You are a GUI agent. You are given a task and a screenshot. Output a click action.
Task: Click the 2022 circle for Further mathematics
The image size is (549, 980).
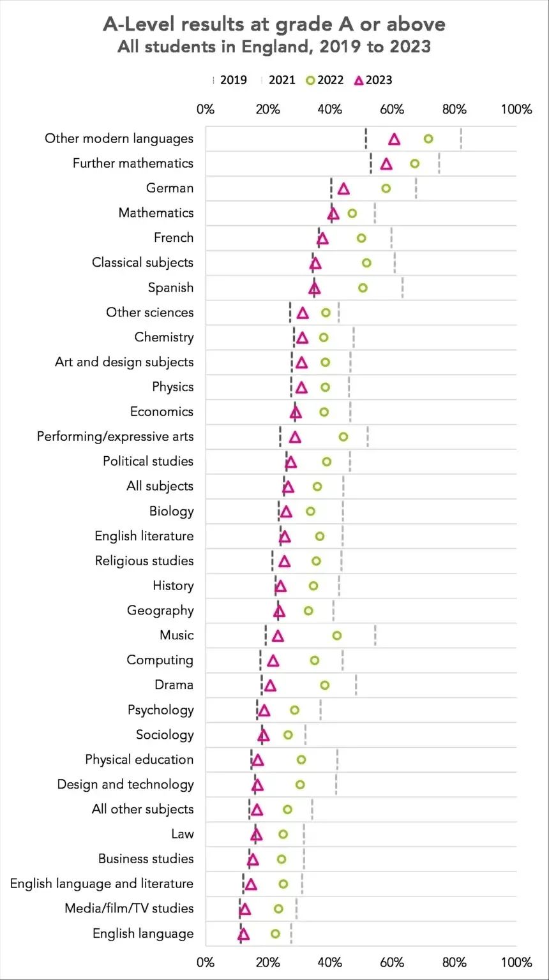click(415, 163)
